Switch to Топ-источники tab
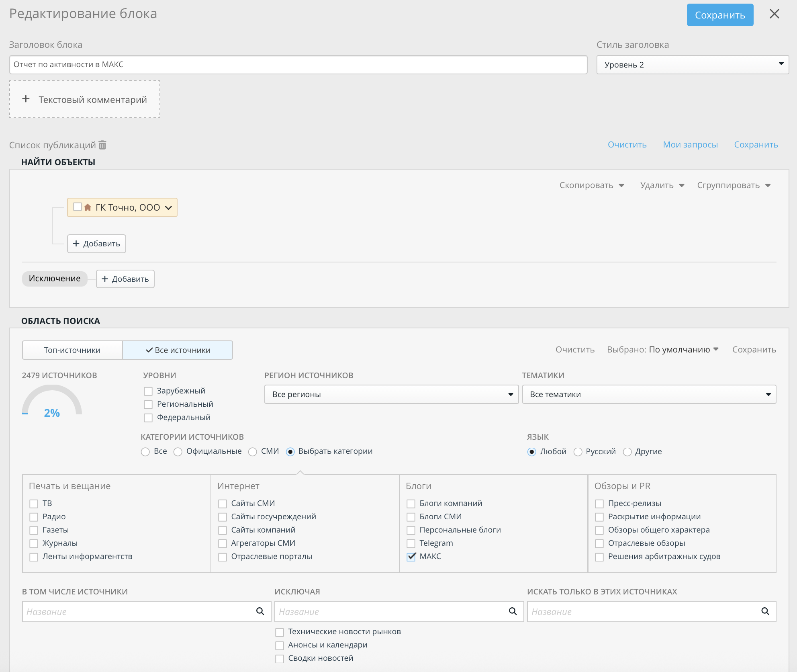The image size is (797, 672). click(x=72, y=350)
